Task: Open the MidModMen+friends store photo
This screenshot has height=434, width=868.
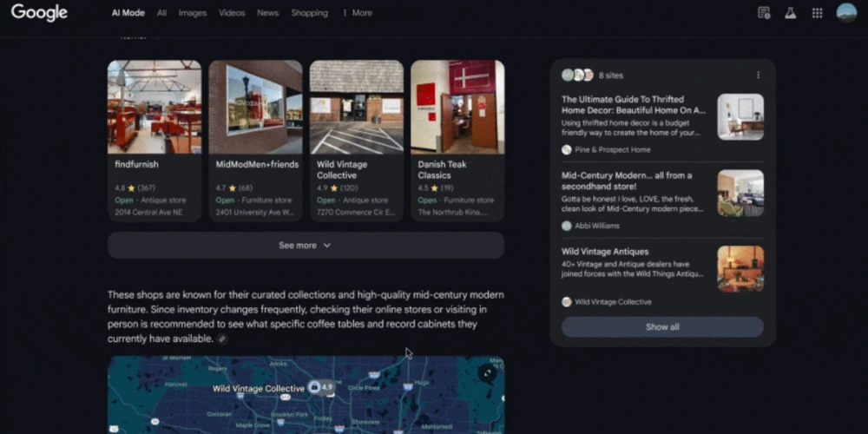Action: coord(255,107)
